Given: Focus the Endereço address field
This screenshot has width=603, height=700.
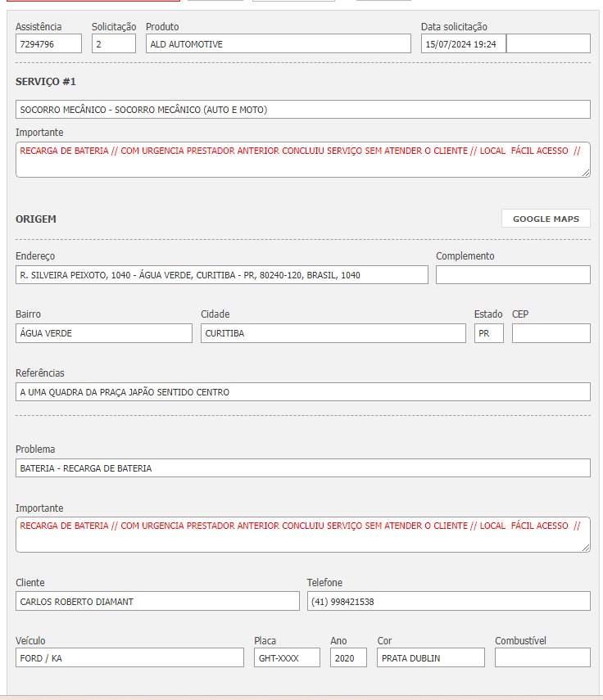Looking at the screenshot, I should pos(221,275).
